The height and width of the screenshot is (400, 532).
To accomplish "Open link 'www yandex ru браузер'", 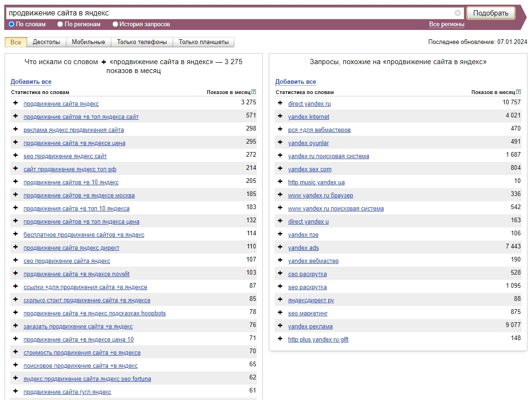I will coord(321,196).
